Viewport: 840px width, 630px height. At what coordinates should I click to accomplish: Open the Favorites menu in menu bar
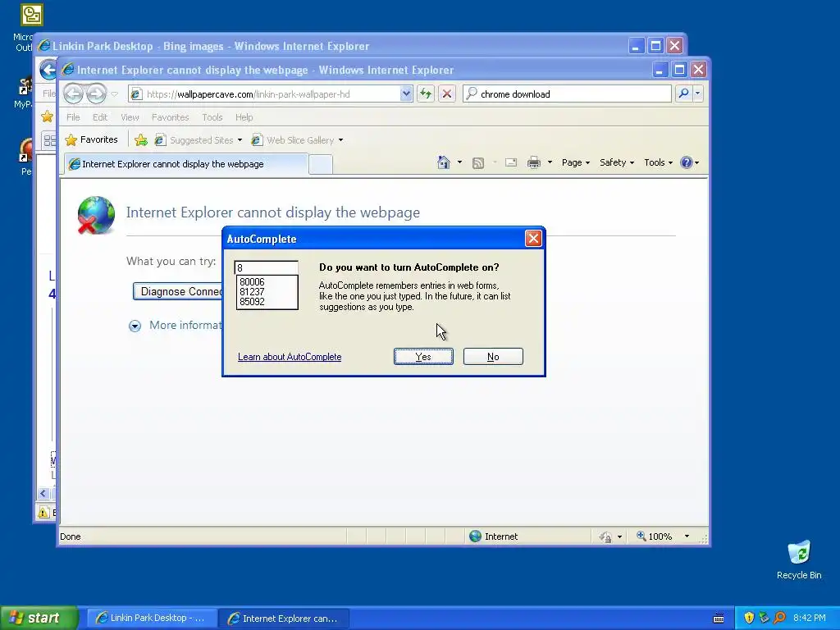(x=171, y=117)
